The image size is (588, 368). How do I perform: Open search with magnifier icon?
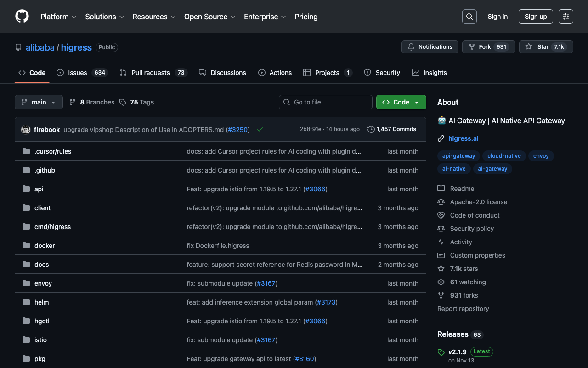coord(469,17)
